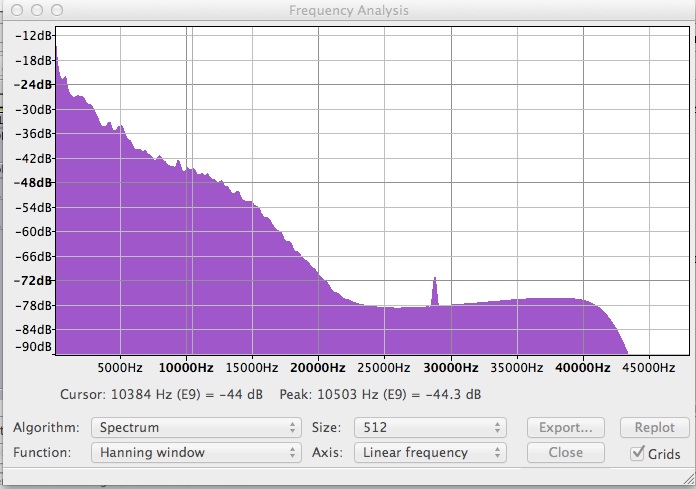Toggle the Grids checkbox
This screenshot has width=696, height=489.
(637, 453)
